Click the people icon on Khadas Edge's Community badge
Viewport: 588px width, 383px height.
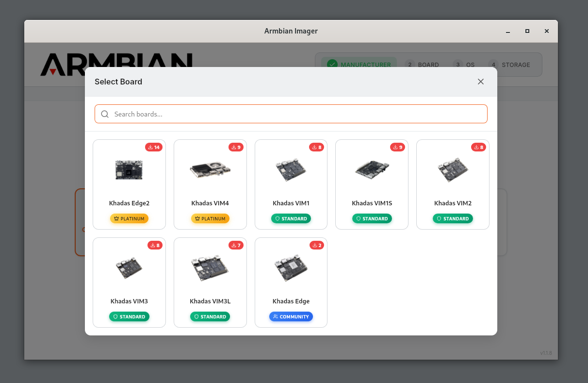[x=276, y=316]
